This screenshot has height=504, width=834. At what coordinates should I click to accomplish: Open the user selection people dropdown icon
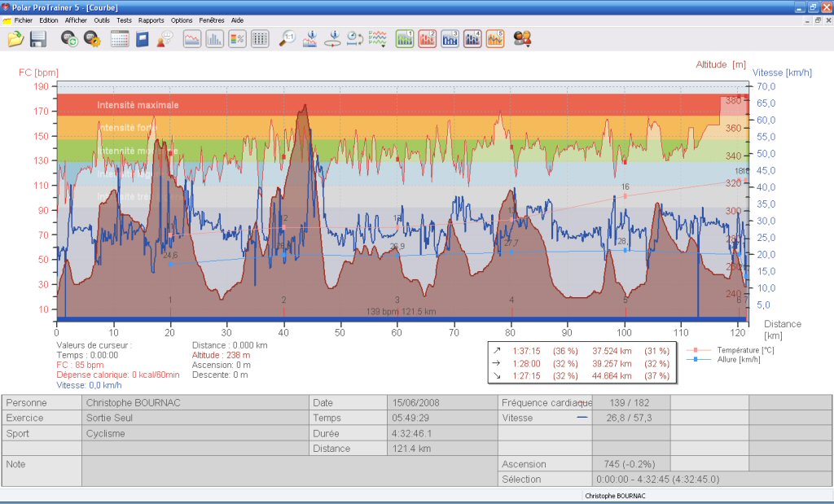pyautogui.click(x=522, y=39)
